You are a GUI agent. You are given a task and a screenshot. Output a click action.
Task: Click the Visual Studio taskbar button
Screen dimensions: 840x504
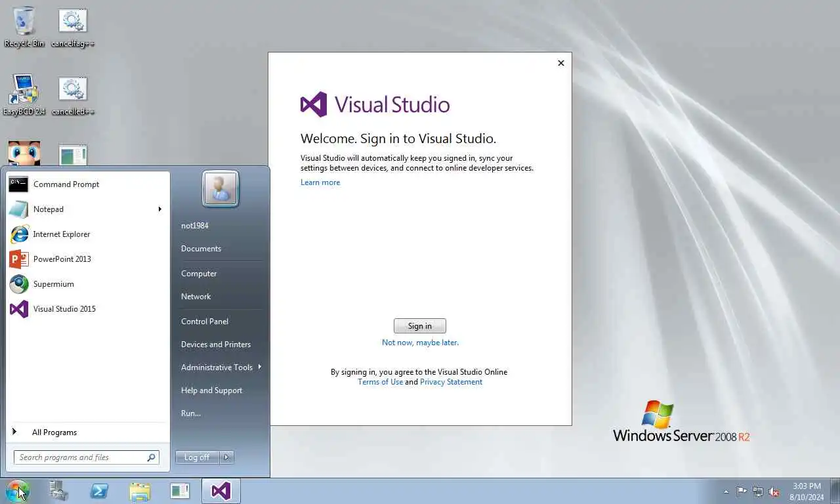point(221,491)
